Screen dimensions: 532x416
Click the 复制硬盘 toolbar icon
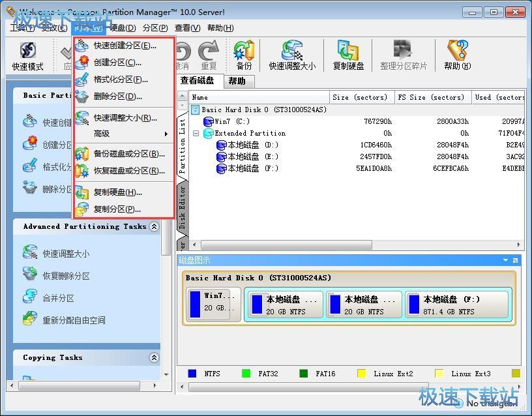pyautogui.click(x=348, y=56)
